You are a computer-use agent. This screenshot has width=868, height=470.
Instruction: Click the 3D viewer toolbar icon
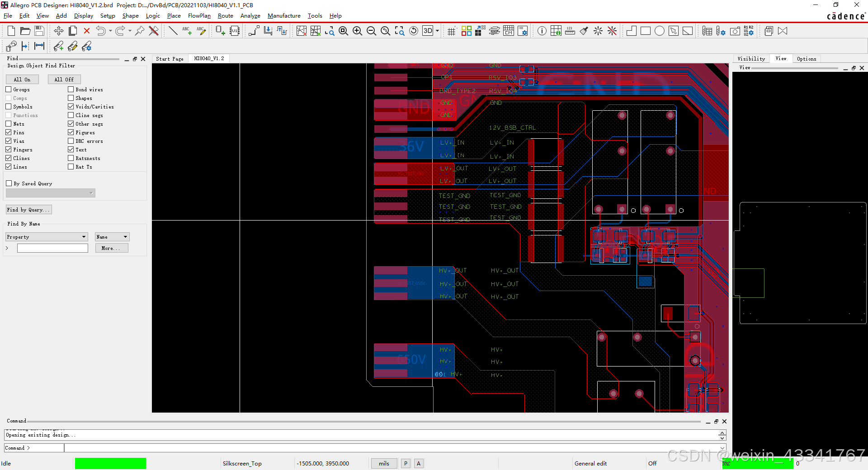(428, 31)
